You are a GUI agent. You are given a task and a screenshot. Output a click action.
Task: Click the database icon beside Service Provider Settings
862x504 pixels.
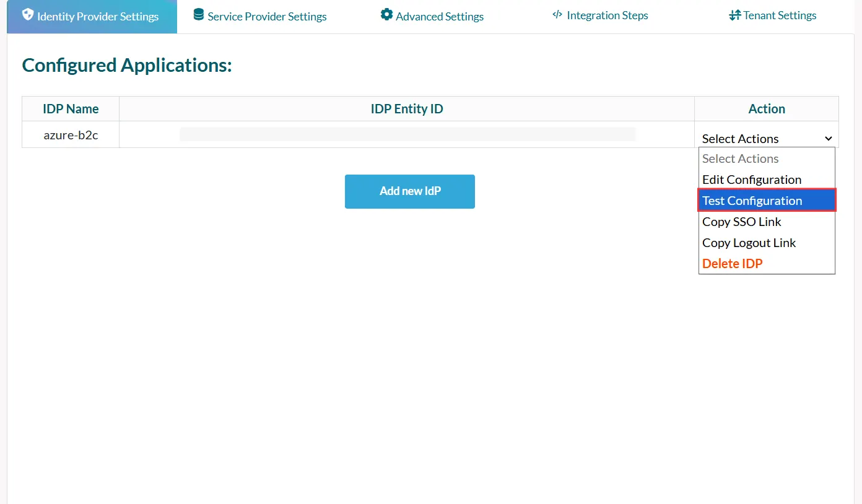[198, 14]
